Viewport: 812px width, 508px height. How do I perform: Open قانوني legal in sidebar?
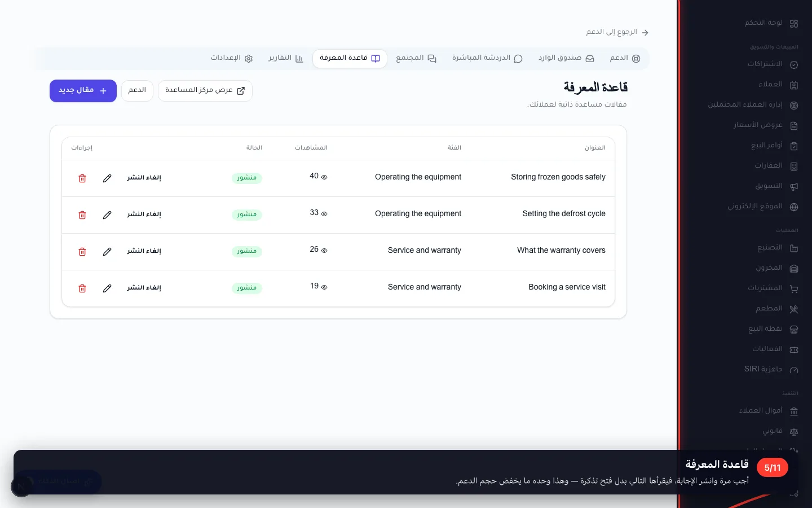tap(780, 431)
